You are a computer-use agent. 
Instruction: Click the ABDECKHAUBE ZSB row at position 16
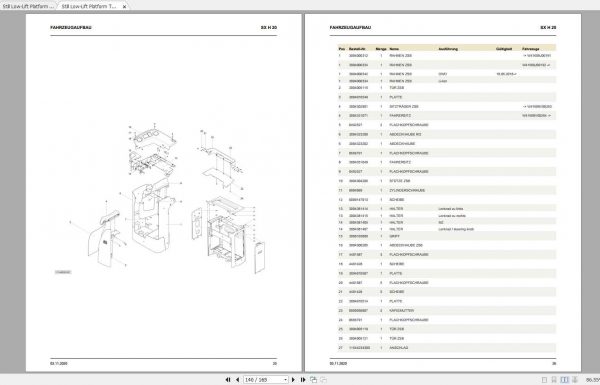pyautogui.click(x=447, y=245)
